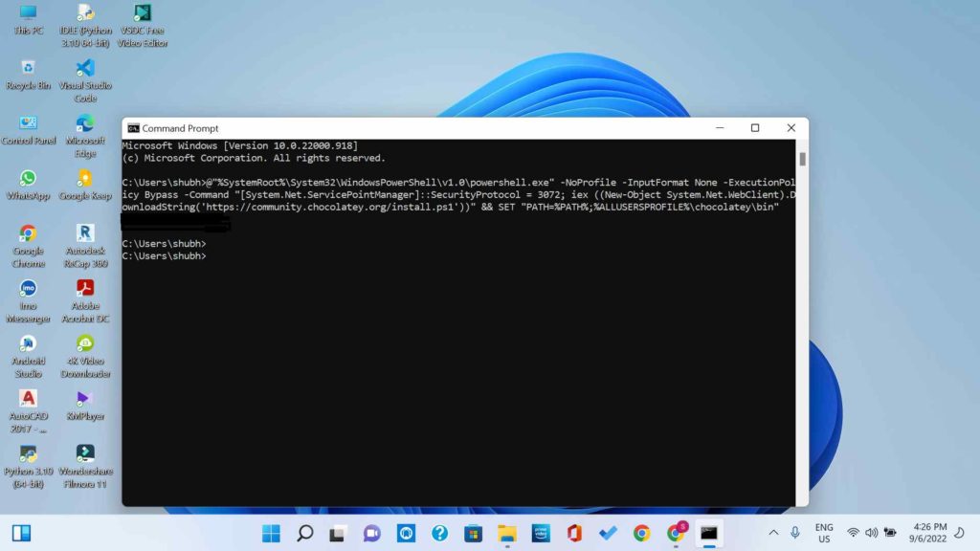
Task: Select the Autodesk ReCap 360 icon
Action: click(85, 246)
